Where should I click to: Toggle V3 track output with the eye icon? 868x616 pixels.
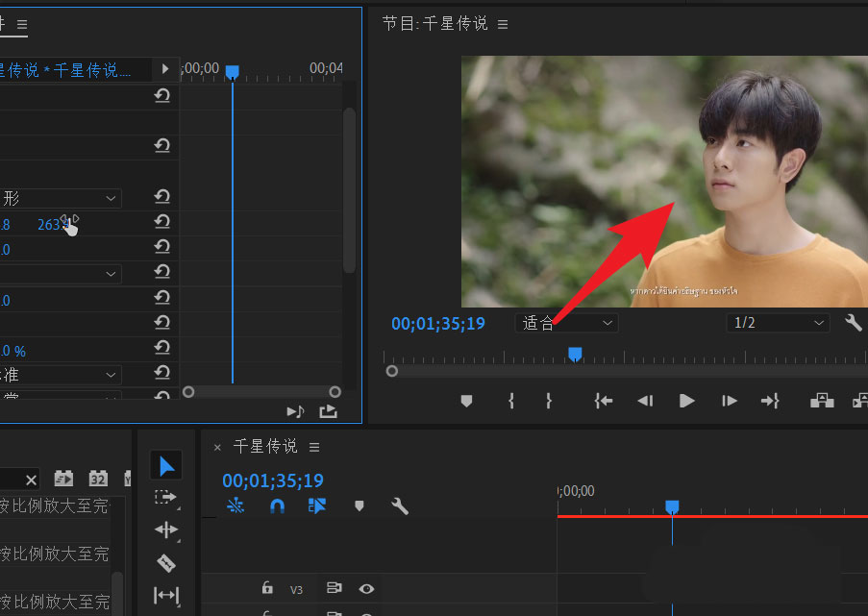366,588
